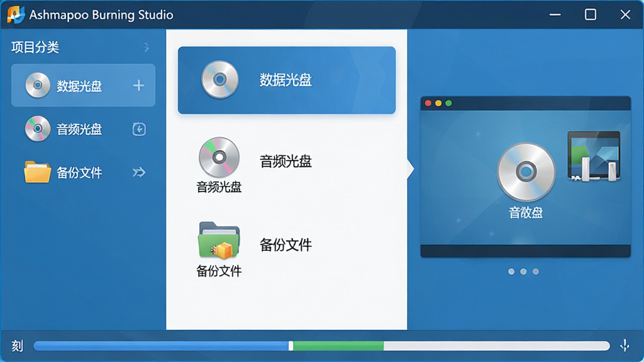Select 音频光盘 disc icon in sidebar

37,128
